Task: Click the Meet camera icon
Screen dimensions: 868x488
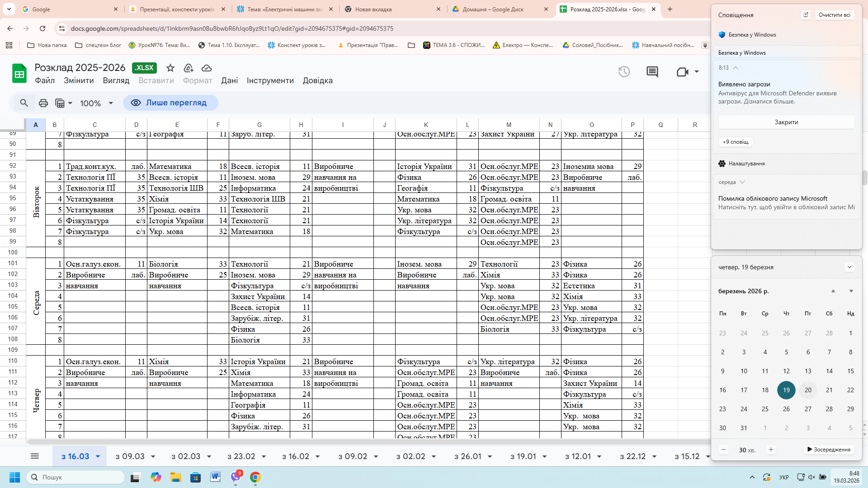Action: coord(682,72)
